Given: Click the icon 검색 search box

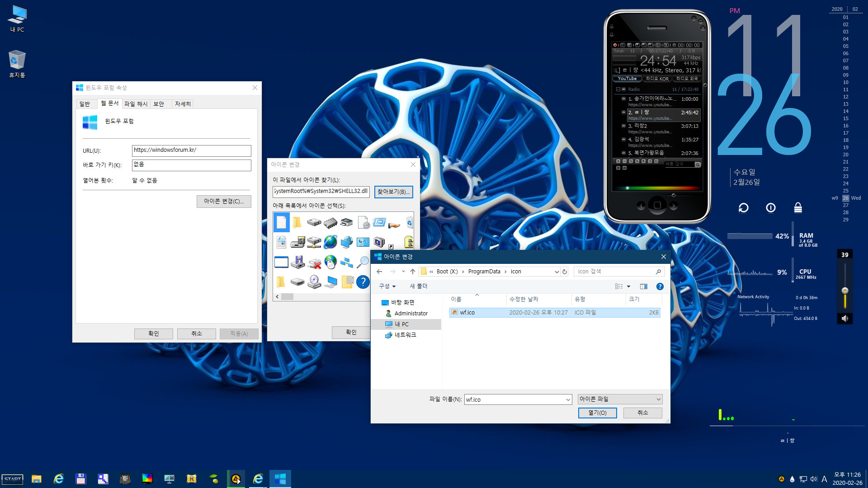Looking at the screenshot, I should tap(619, 272).
